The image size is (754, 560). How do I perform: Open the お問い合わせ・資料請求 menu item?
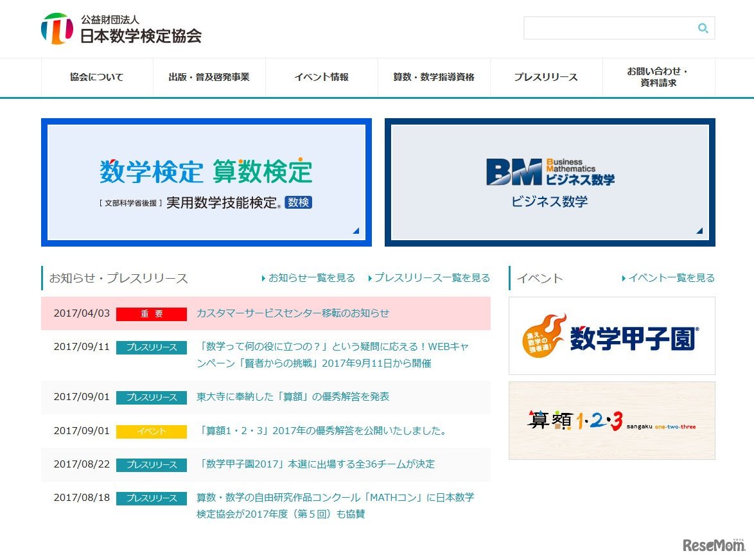pyautogui.click(x=658, y=77)
